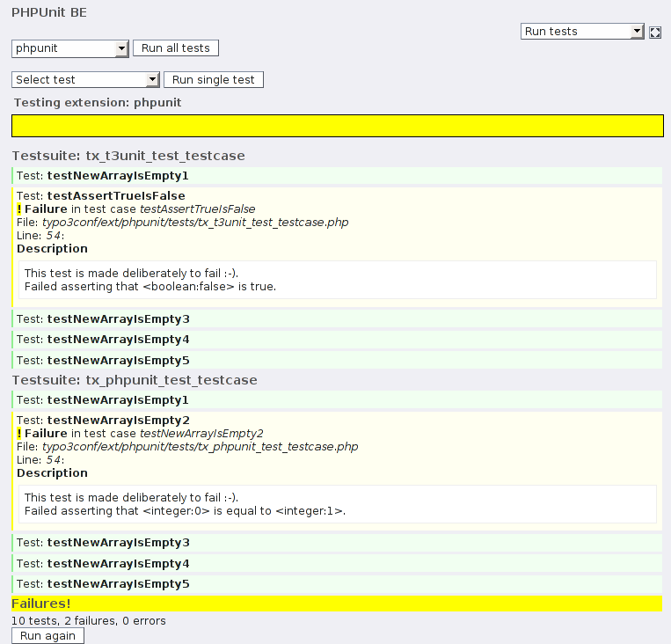Click the Run all tests button
Screen dimensions: 671x644
click(176, 48)
